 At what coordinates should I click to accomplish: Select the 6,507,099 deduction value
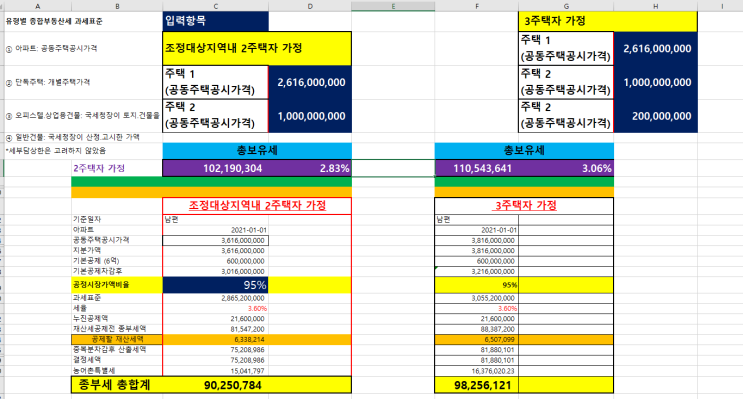point(477,339)
